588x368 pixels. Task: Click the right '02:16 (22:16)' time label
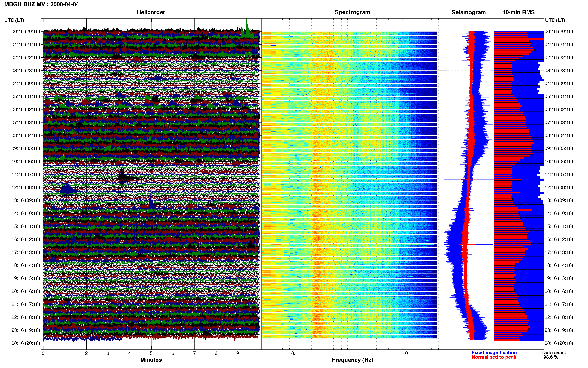[559, 57]
